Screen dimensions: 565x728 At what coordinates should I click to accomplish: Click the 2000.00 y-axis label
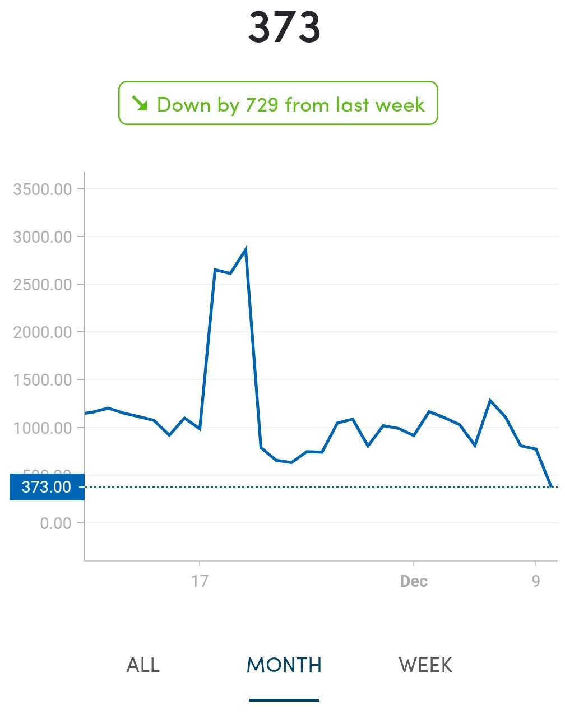click(43, 332)
